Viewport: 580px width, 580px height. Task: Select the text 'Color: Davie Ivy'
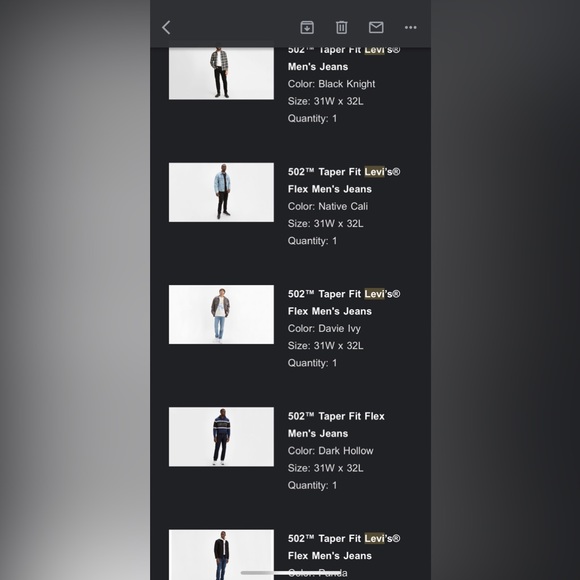click(324, 328)
